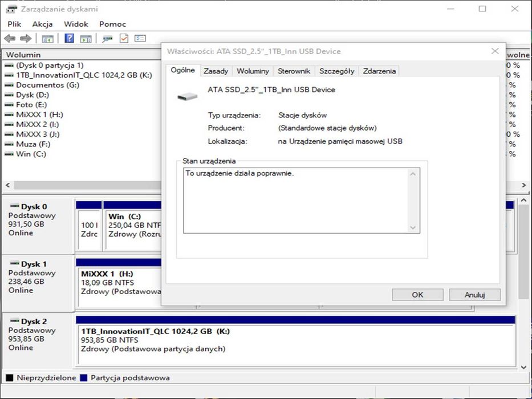Click status box scroll down arrow

[x=413, y=227]
